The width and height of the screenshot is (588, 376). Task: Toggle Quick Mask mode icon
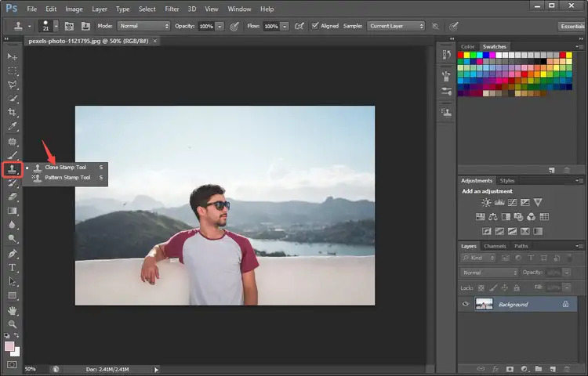[12, 364]
